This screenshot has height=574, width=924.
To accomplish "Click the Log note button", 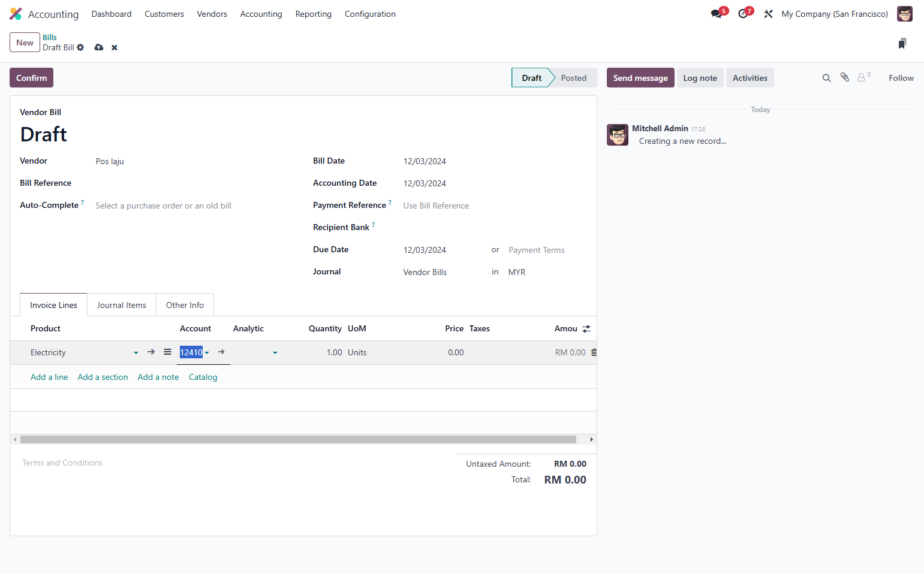I will click(700, 78).
